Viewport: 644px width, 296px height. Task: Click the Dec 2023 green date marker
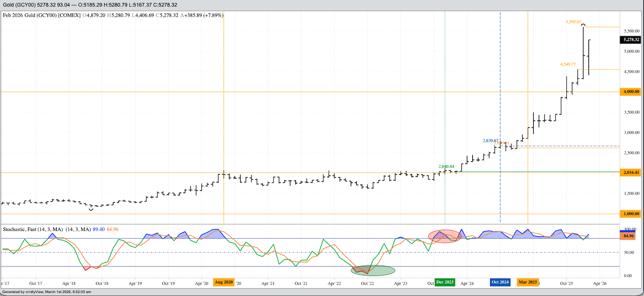pyautogui.click(x=445, y=282)
